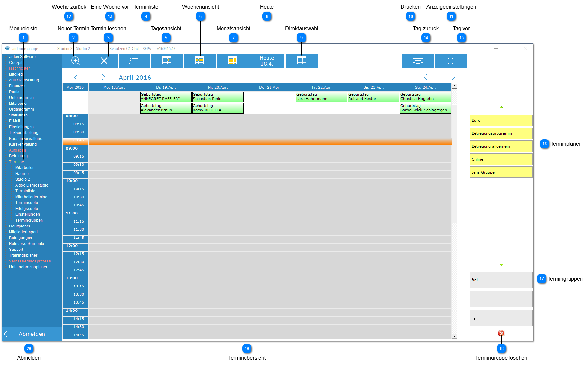Open Geburtstag Rotraud Hester appointment

tap(373, 97)
